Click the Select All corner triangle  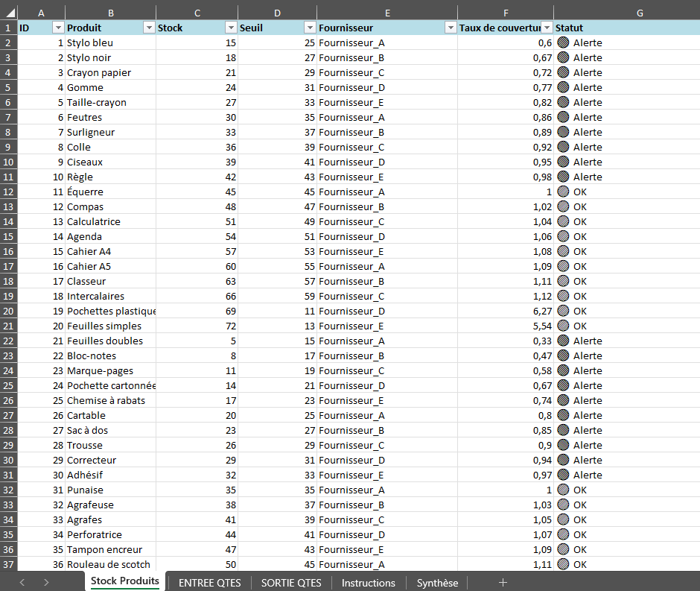(x=10, y=13)
